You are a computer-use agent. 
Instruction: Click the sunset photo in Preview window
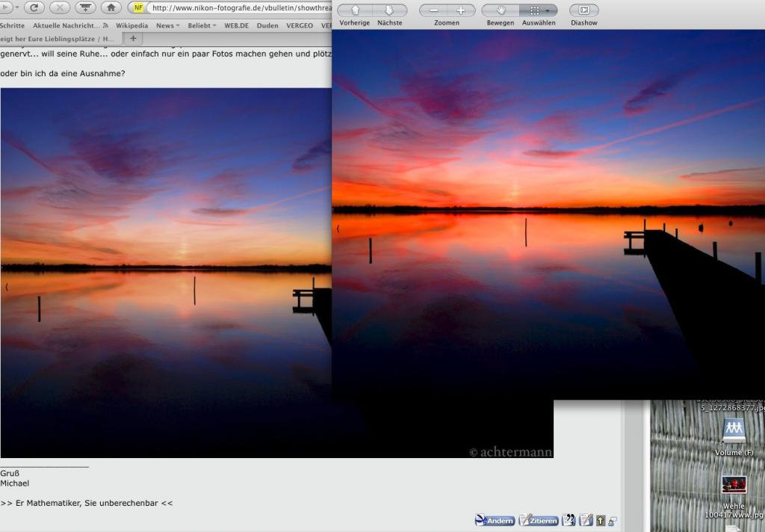coord(548,214)
